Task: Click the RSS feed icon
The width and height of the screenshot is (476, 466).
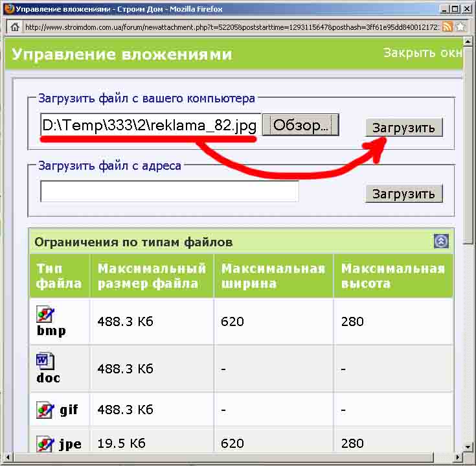Action: (x=447, y=27)
